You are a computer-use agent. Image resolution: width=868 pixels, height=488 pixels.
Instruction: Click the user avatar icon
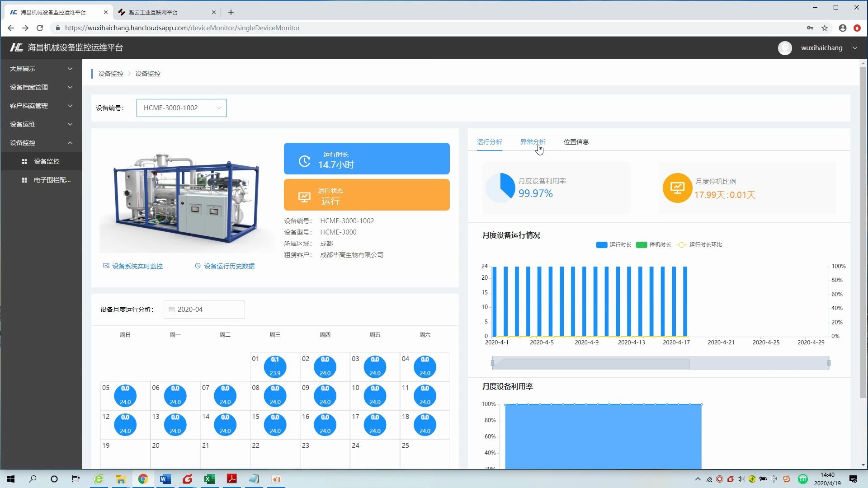coord(785,48)
